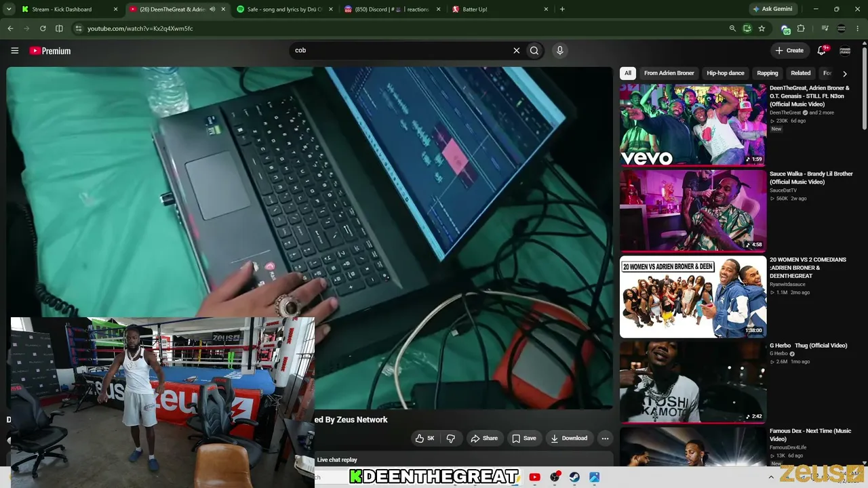Open the YouTube account avatar menu
The height and width of the screenshot is (488, 868).
[845, 50]
